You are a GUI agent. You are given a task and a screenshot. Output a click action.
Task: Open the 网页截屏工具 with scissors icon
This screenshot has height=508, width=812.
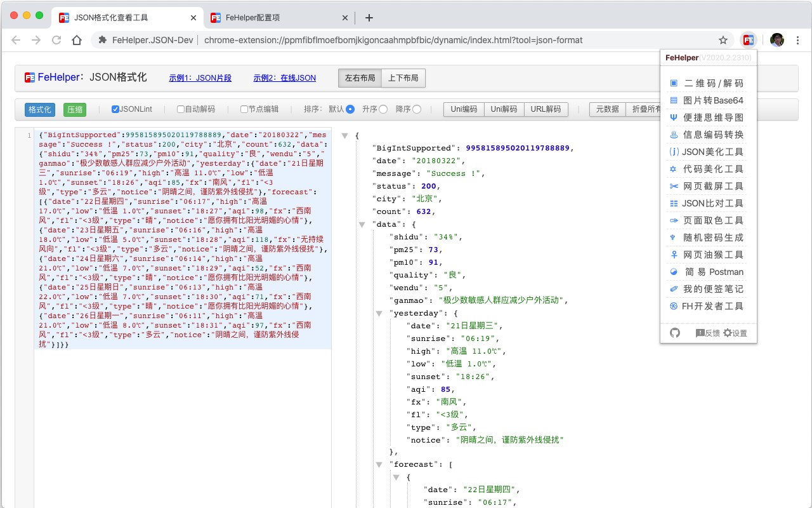point(707,186)
